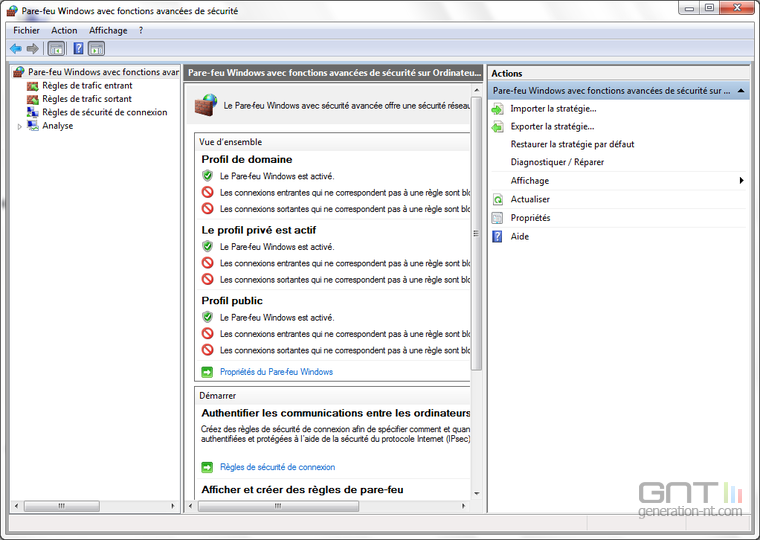
Task: Open the Action menu
Action: (x=64, y=31)
